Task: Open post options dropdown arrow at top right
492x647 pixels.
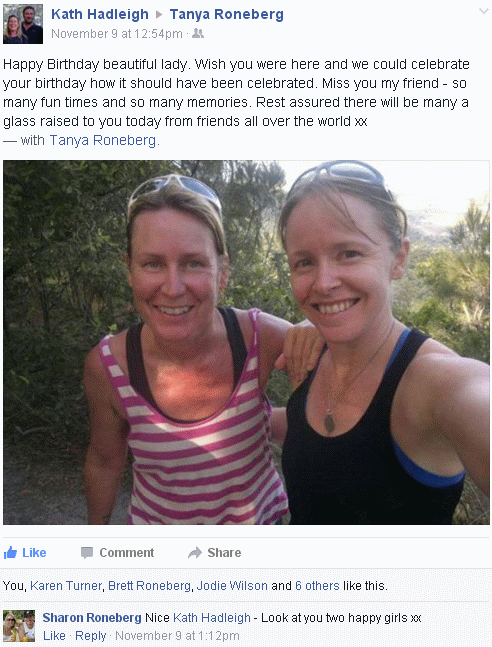Action: [x=483, y=12]
